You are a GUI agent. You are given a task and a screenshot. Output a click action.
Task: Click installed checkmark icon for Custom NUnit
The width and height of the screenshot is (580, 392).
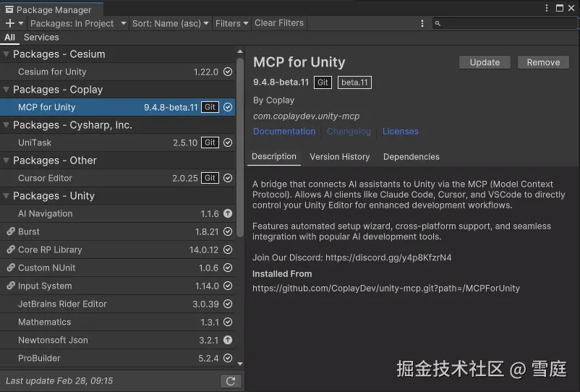point(228,268)
